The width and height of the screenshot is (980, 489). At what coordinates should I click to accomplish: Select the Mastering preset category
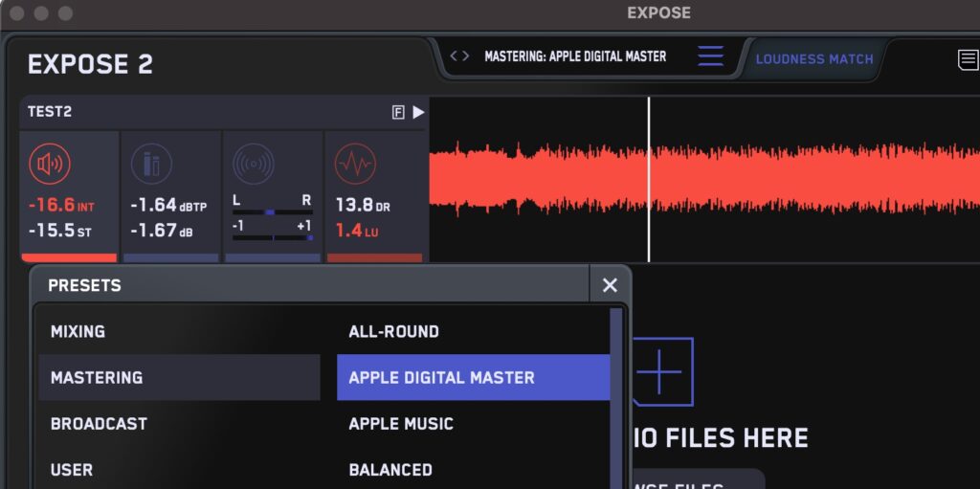point(97,378)
